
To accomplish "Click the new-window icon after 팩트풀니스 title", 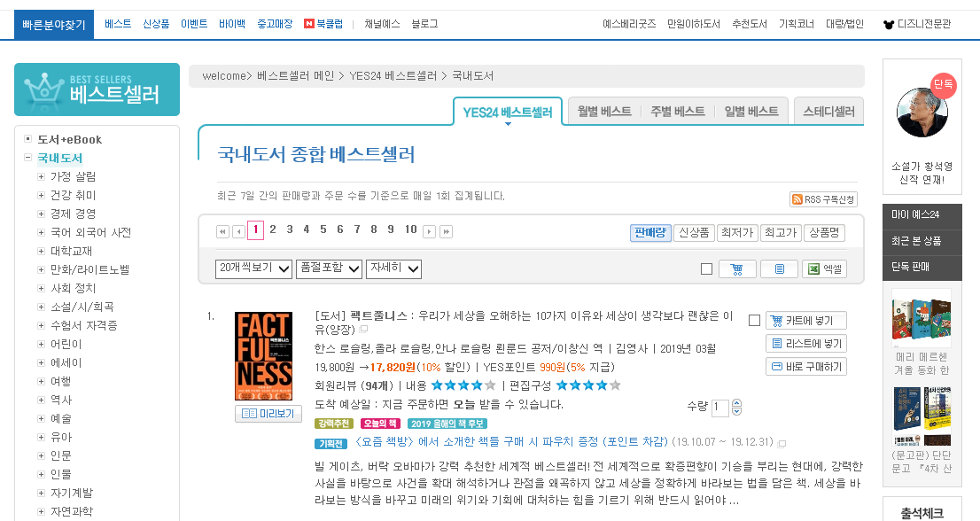I will tap(364, 330).
